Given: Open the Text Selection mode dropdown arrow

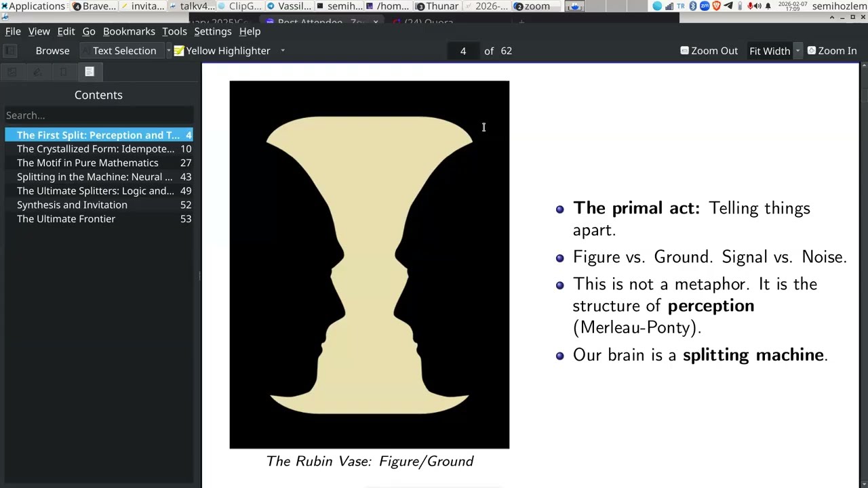Looking at the screenshot, I should pyautogui.click(x=168, y=51).
